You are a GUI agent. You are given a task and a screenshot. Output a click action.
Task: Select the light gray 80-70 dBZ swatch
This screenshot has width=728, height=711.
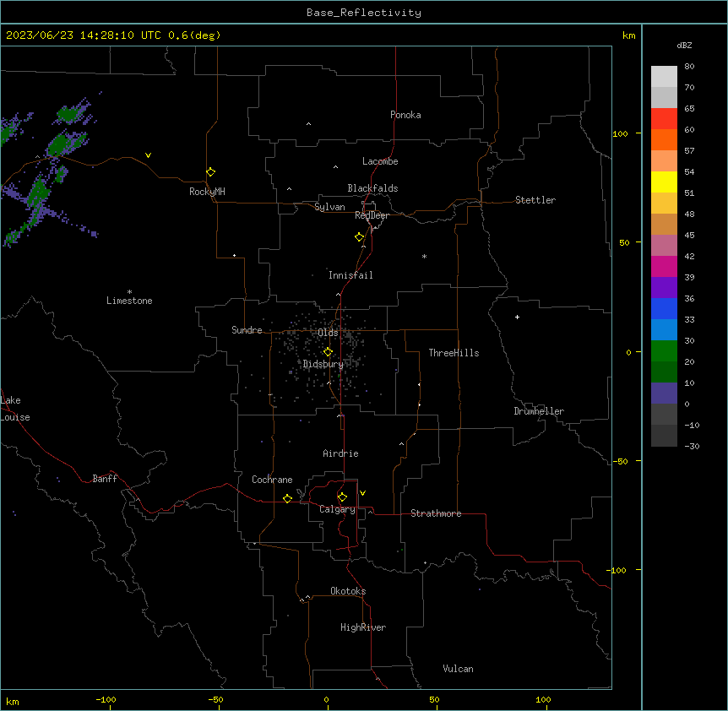point(664,76)
